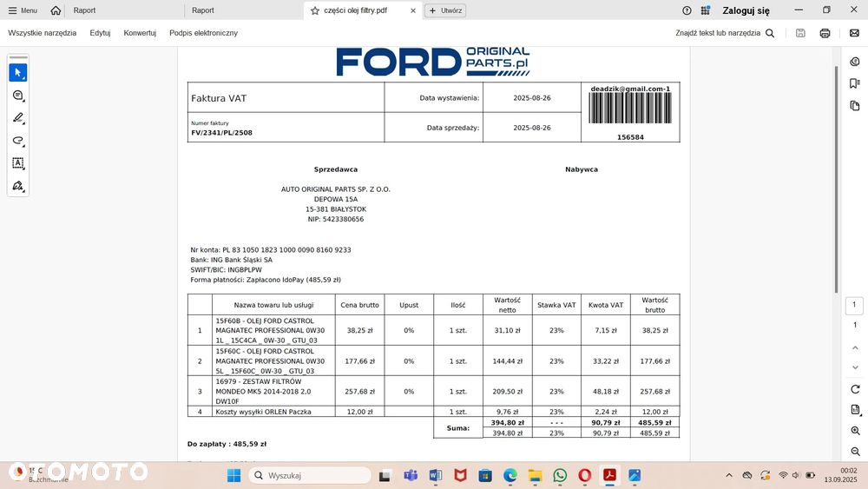The width and height of the screenshot is (868, 489).
Task: Open Podpis elektroniczny tools
Action: (204, 33)
